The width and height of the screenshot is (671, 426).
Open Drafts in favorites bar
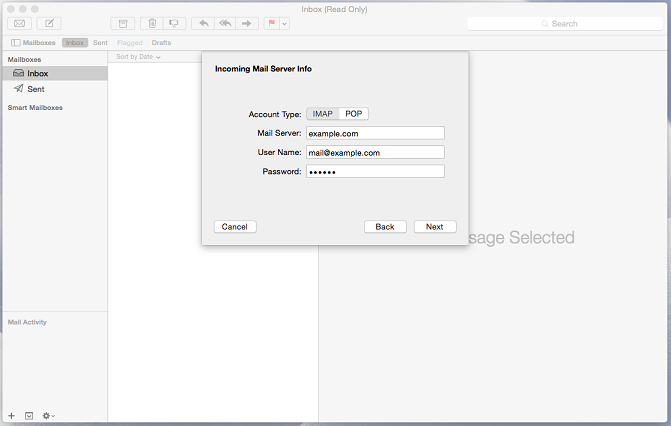(x=161, y=43)
